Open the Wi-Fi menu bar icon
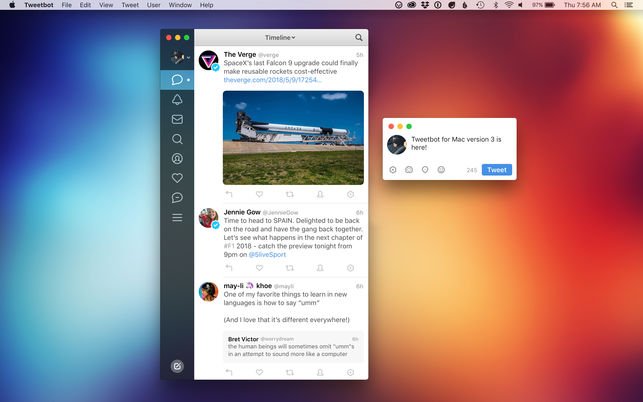Image resolution: width=643 pixels, height=402 pixels. (509, 5)
